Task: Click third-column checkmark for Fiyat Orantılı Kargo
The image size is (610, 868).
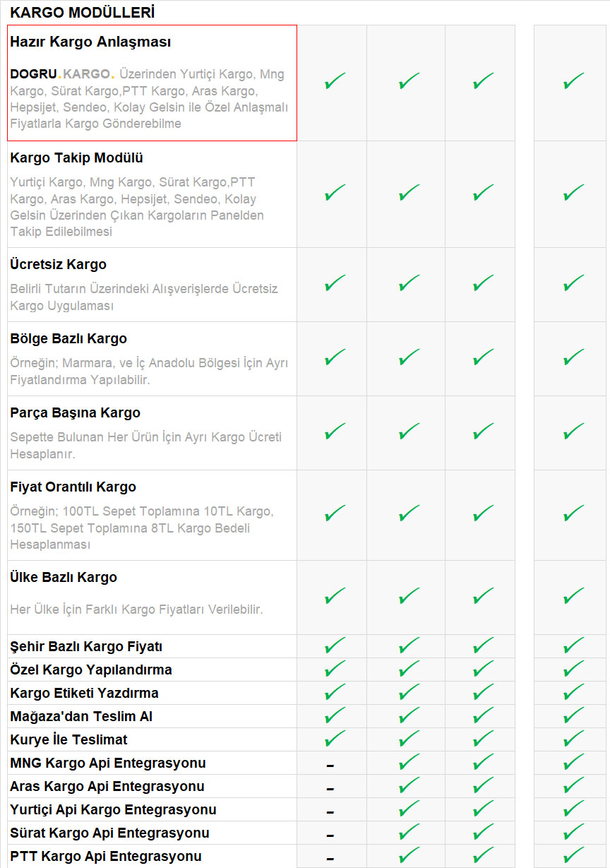Action: (483, 513)
